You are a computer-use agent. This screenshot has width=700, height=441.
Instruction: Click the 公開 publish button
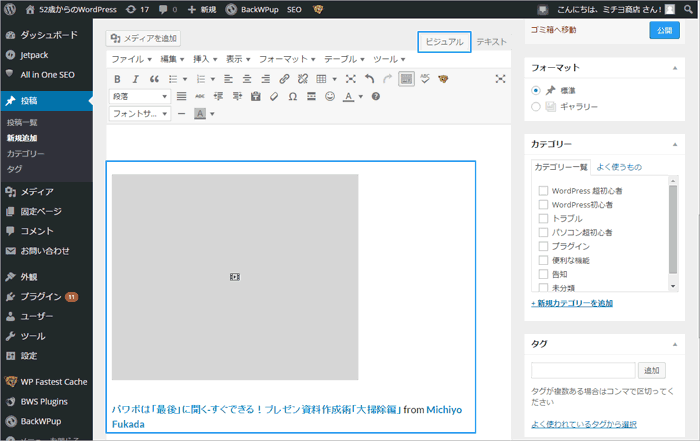[664, 30]
